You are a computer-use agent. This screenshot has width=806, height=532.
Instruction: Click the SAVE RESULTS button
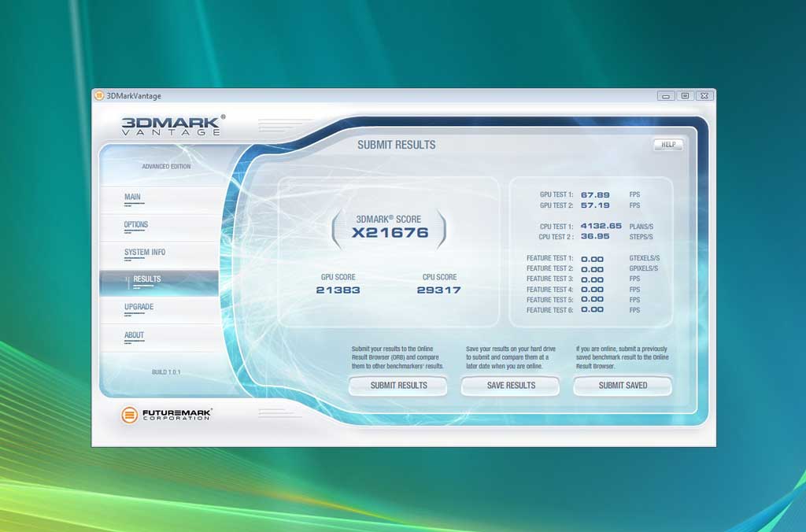[x=510, y=386]
